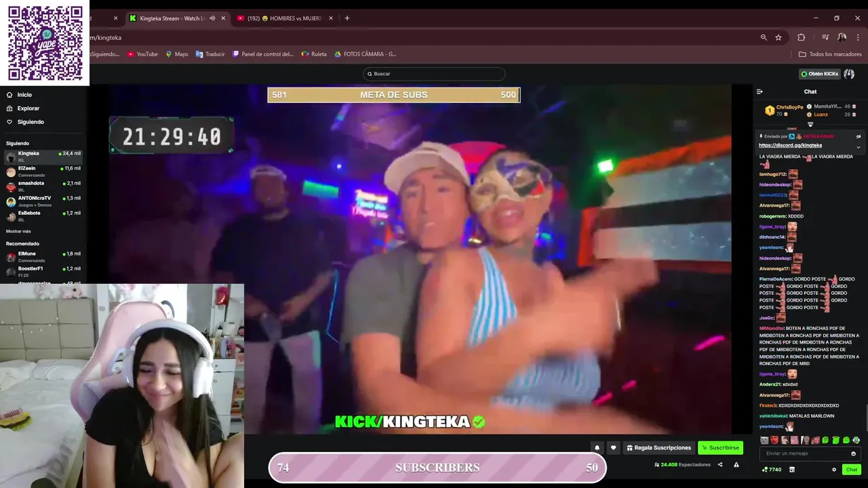Click the Obtén KICKs button

pyautogui.click(x=820, y=74)
